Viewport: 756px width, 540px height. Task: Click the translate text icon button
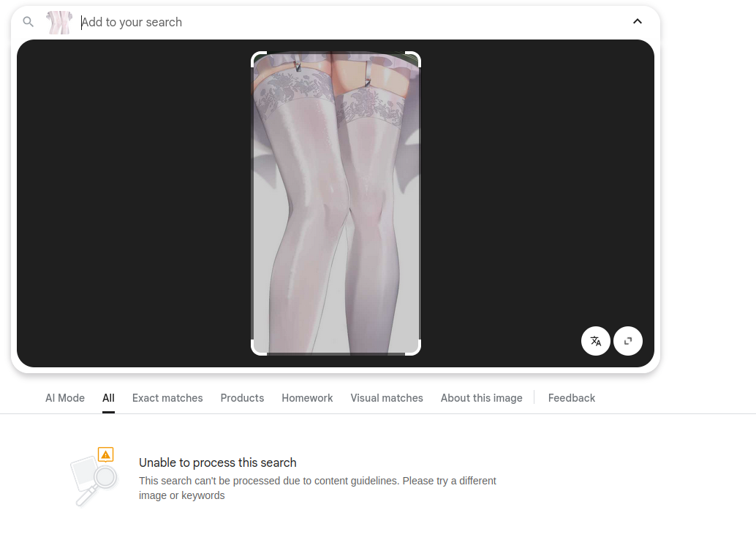[596, 341]
